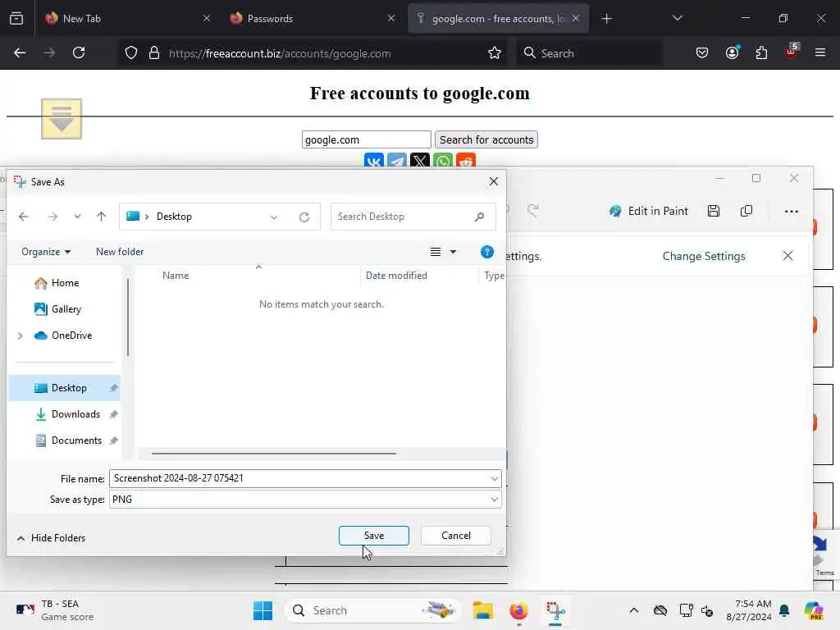Open the Save as type dropdown
The height and width of the screenshot is (630, 840).
(494, 500)
